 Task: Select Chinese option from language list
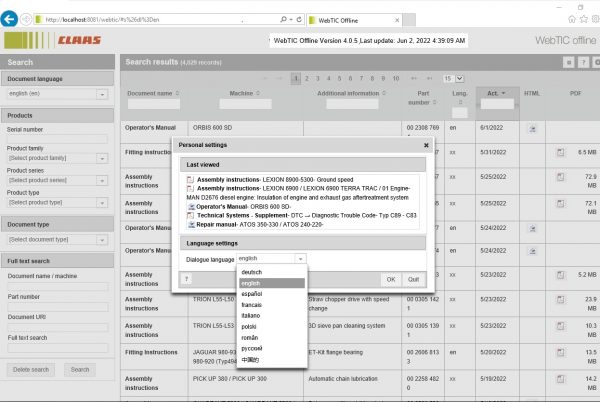pos(272,360)
